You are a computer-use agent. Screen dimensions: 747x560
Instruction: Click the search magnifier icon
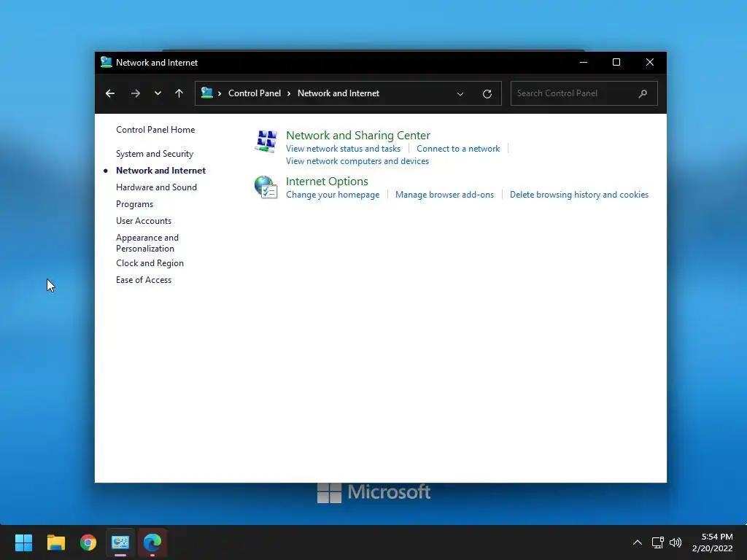pyautogui.click(x=643, y=93)
